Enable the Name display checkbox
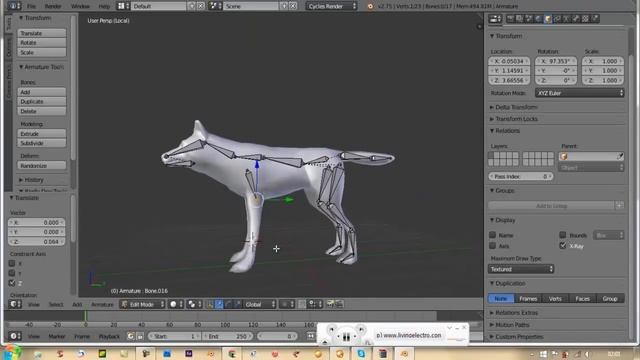The width and height of the screenshot is (640, 360). [493, 235]
